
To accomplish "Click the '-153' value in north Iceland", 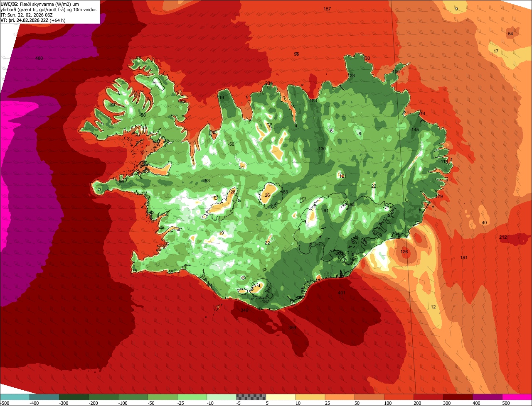I will (x=313, y=100).
